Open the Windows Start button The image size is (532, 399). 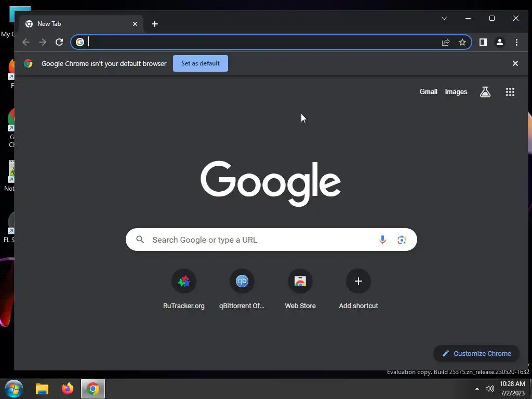(14, 389)
